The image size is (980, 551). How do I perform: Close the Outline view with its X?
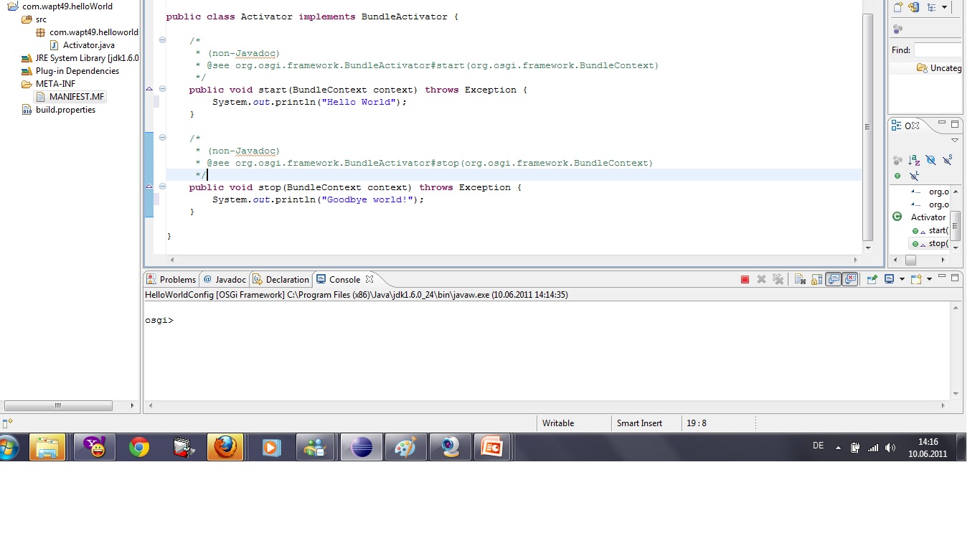click(x=915, y=126)
